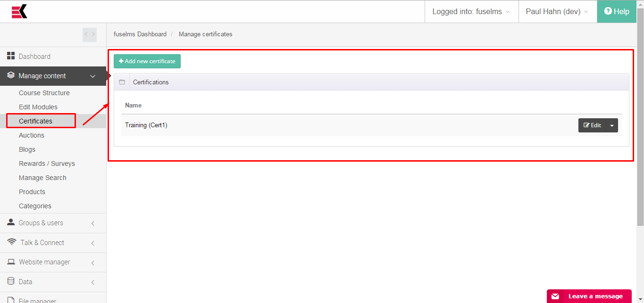Image resolution: width=644 pixels, height=303 pixels.
Task: Open Rewards / Surveys
Action: [47, 164]
